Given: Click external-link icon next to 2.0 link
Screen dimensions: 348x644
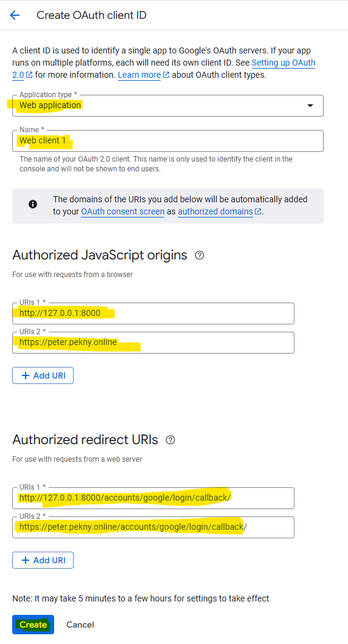Looking at the screenshot, I should point(29,75).
